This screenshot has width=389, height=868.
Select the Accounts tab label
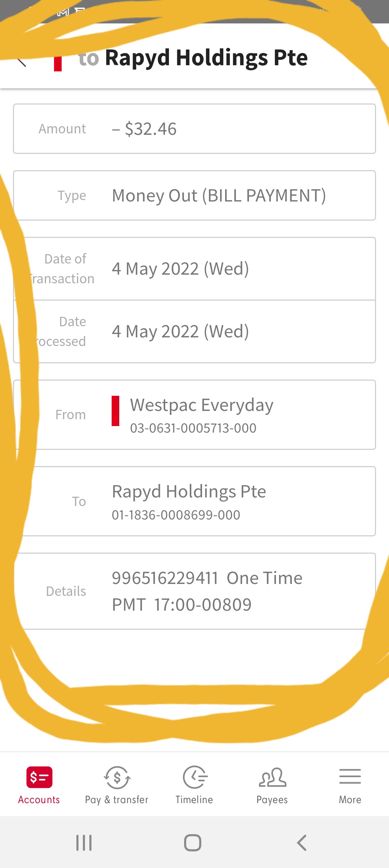39,800
